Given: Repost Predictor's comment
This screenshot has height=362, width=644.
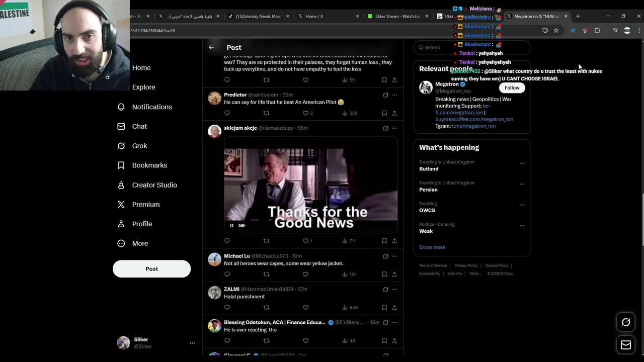Looking at the screenshot, I should coord(266,113).
